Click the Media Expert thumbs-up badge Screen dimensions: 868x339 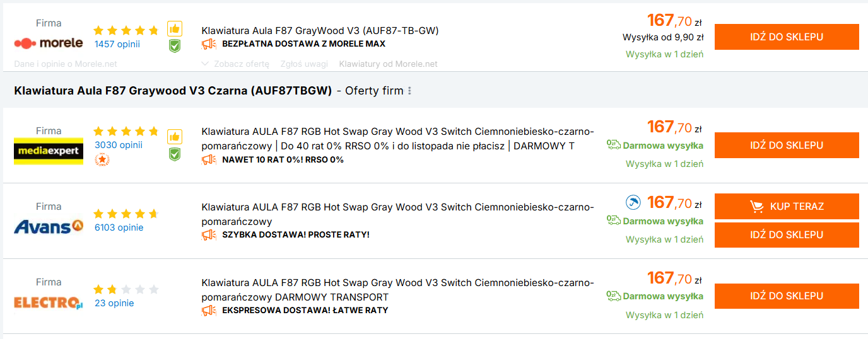175,137
